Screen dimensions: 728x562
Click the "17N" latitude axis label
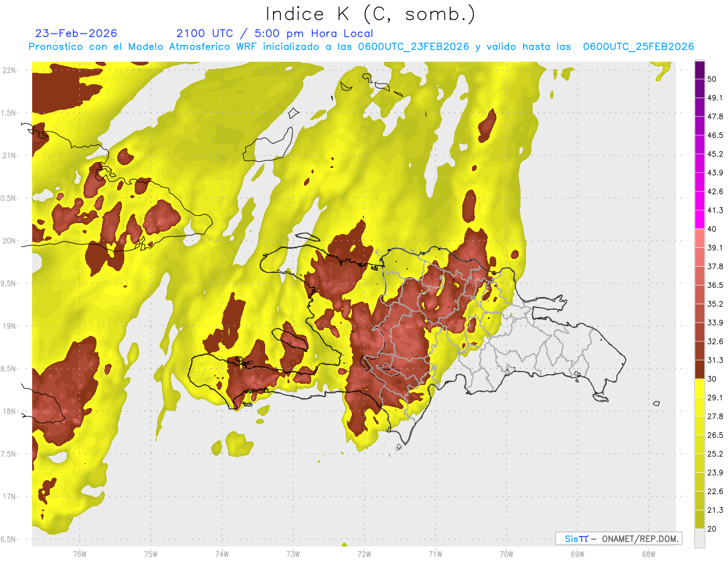(x=10, y=497)
